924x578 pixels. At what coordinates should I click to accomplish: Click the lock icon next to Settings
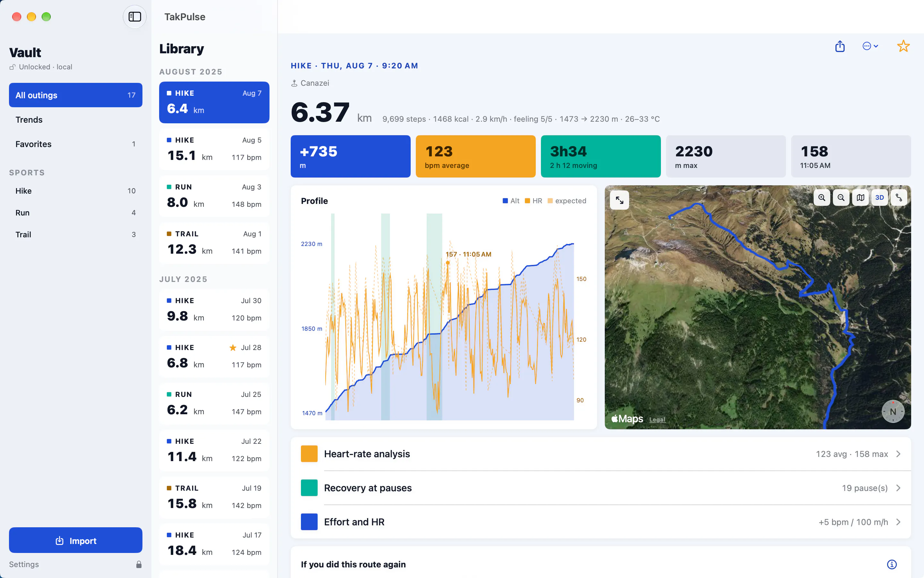(x=139, y=564)
